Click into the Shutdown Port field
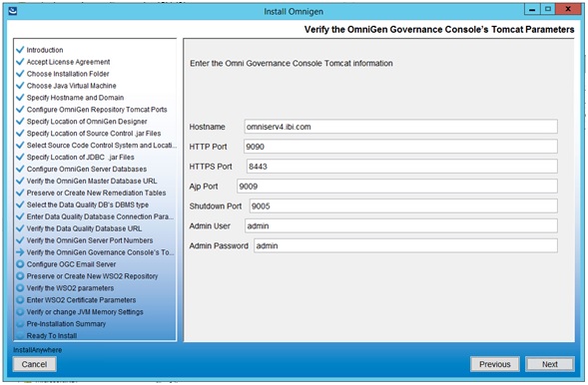588x385 pixels. click(403, 206)
